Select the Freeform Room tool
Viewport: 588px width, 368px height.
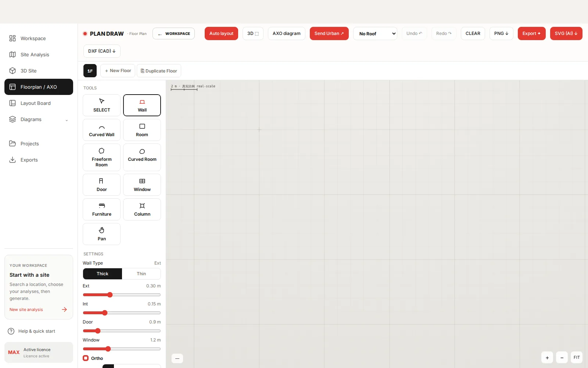(x=101, y=157)
